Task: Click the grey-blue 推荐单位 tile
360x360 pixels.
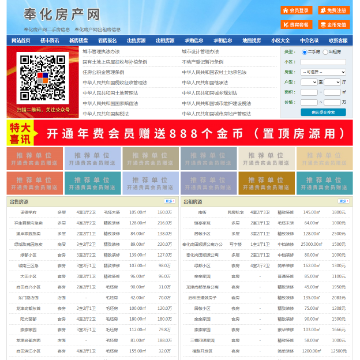Action: 209,159
